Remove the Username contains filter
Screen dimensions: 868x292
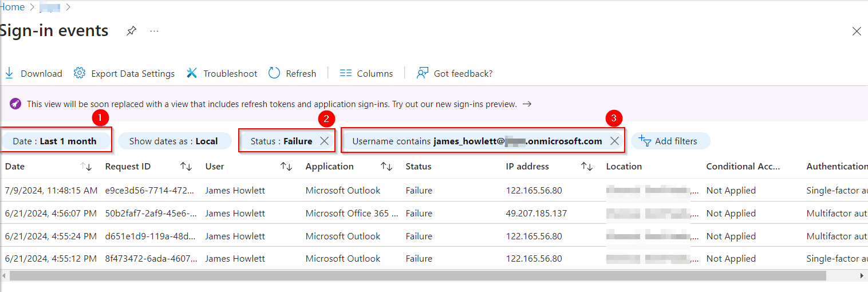tap(614, 141)
